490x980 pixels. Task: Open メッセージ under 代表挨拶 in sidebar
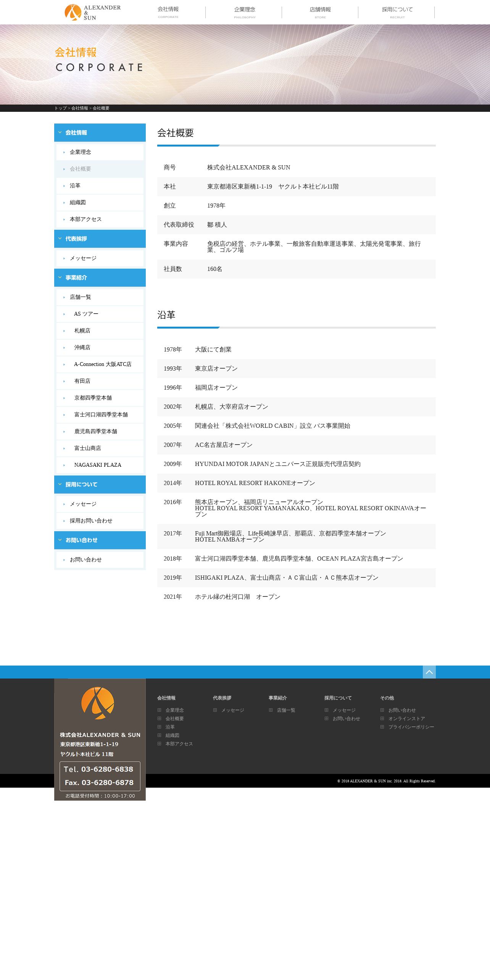click(x=100, y=258)
